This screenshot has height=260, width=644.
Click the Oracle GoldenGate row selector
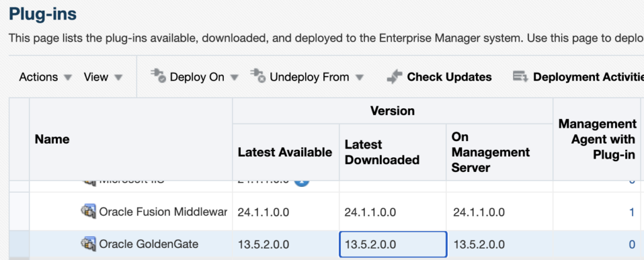point(19,244)
